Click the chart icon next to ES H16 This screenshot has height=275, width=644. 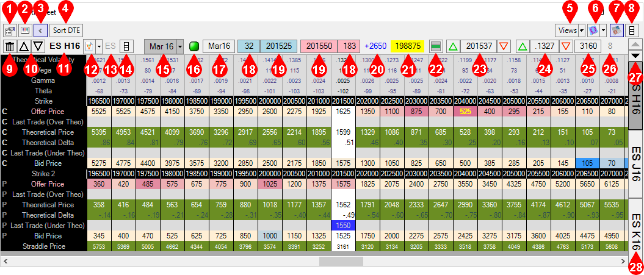pos(89,46)
